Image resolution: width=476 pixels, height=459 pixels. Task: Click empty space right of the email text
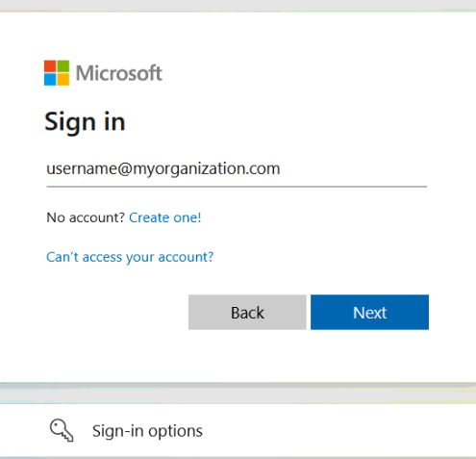pyautogui.click(x=353, y=168)
